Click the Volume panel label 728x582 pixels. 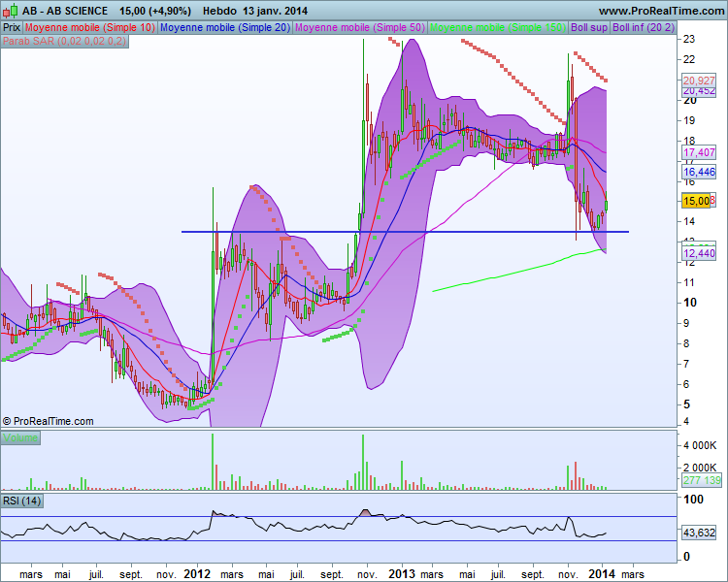pos(20,437)
